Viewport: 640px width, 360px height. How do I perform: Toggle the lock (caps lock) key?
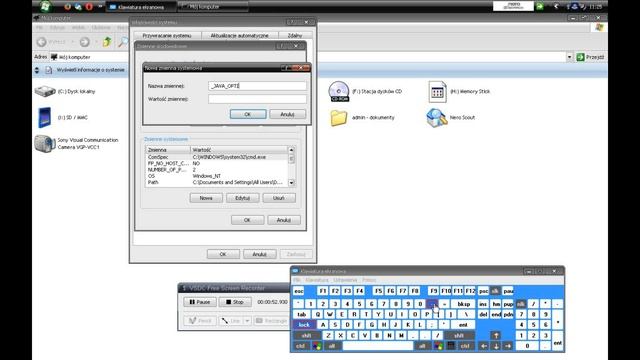coord(304,325)
